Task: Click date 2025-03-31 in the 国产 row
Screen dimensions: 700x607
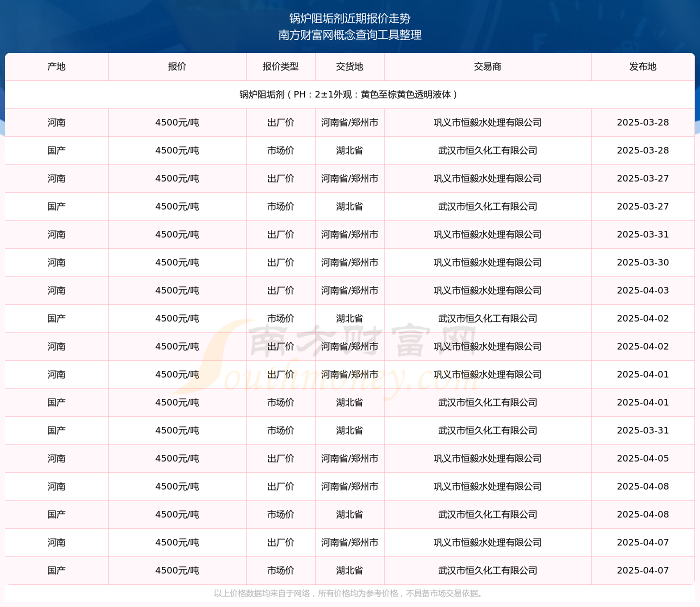Action: click(643, 430)
